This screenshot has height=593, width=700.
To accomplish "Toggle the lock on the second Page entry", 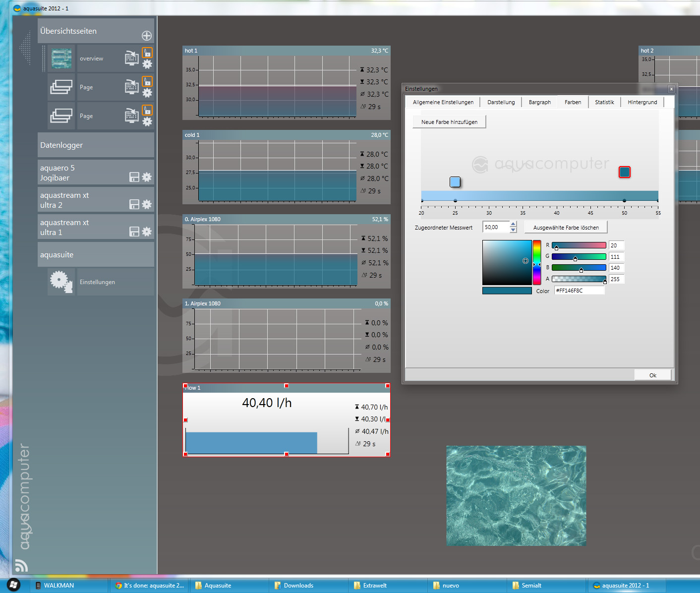I will point(147,110).
